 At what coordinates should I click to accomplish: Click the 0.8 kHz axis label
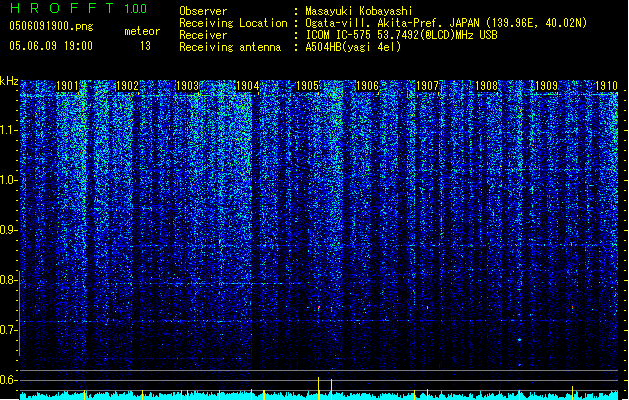point(9,280)
